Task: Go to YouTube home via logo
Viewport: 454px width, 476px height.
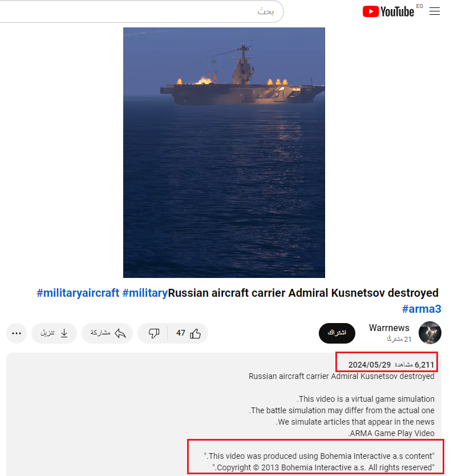Action: click(388, 11)
